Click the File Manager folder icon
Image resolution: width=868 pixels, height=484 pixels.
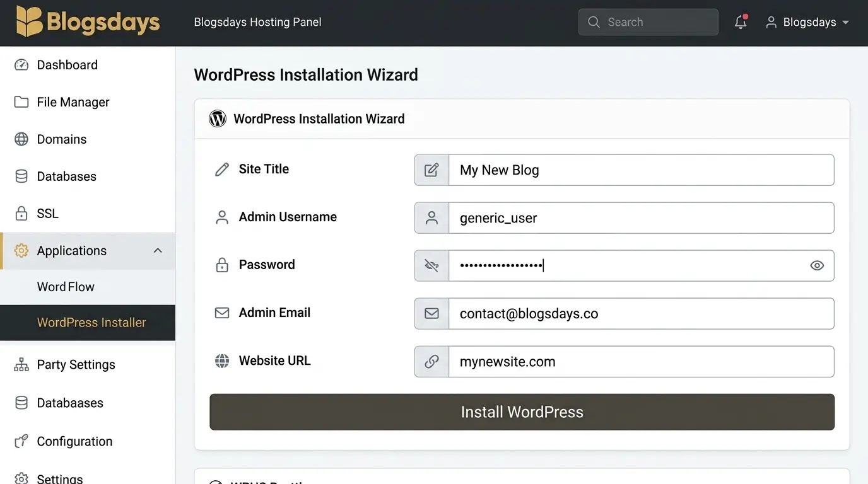21,102
